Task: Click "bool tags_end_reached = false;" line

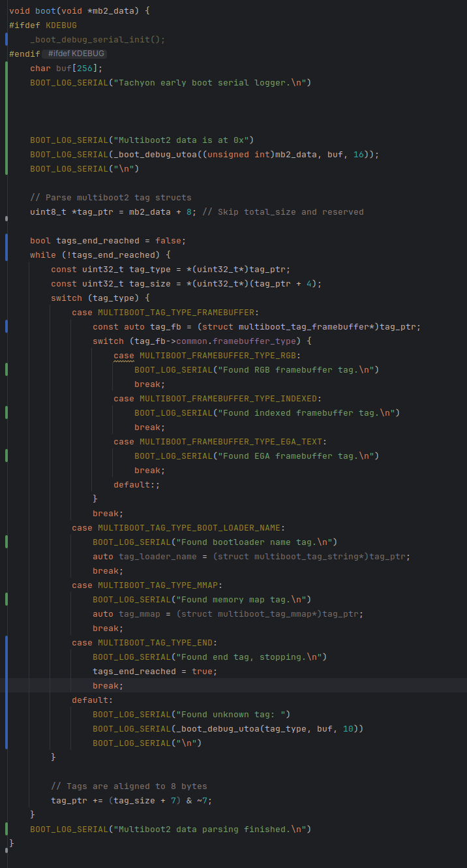Action: (108, 240)
